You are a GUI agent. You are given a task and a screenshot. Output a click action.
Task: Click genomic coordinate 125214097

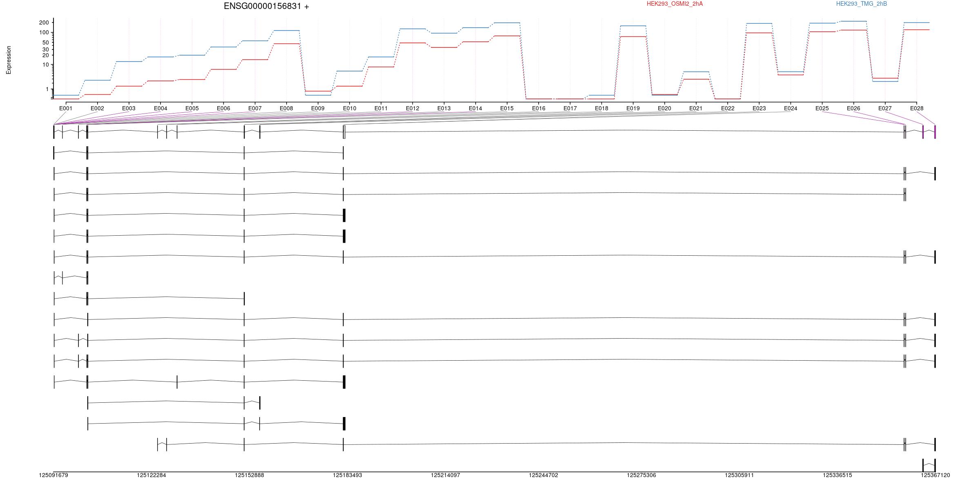(x=445, y=475)
